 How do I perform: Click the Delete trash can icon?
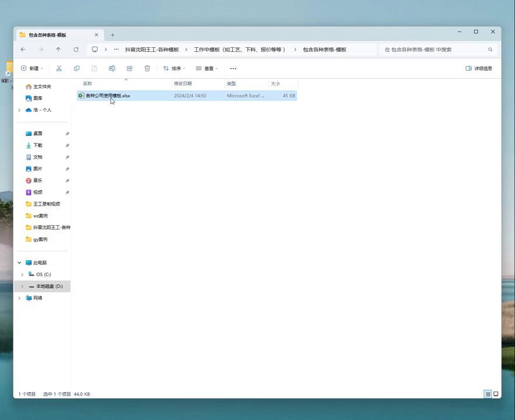147,68
